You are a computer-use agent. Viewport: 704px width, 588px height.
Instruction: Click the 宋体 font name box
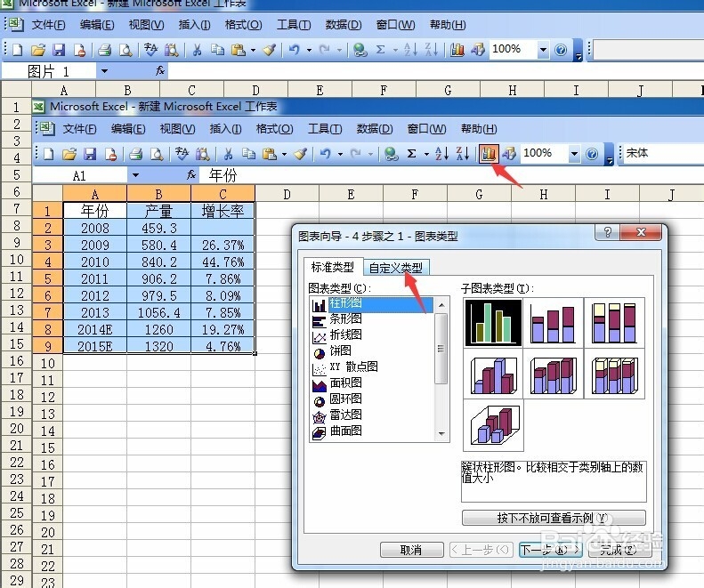pos(663,154)
